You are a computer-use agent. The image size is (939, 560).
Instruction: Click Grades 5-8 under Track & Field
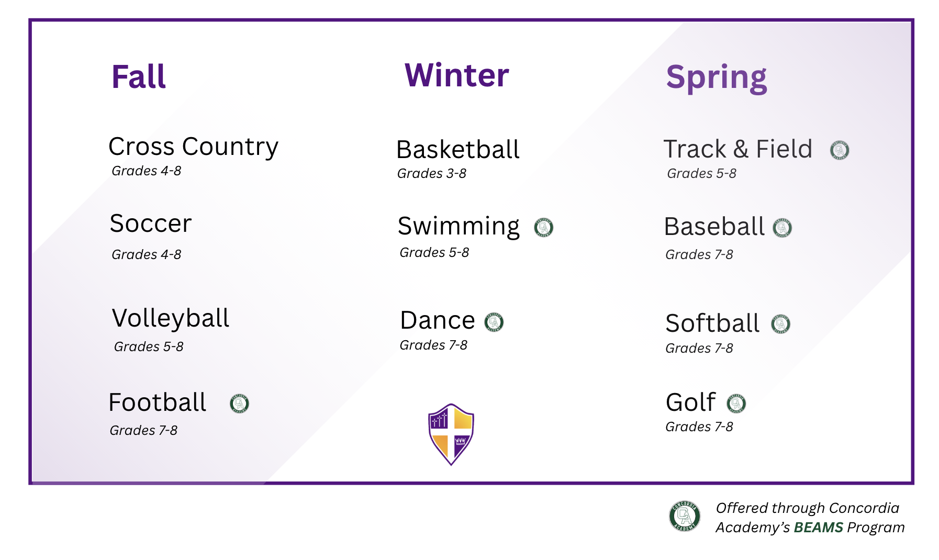click(701, 173)
